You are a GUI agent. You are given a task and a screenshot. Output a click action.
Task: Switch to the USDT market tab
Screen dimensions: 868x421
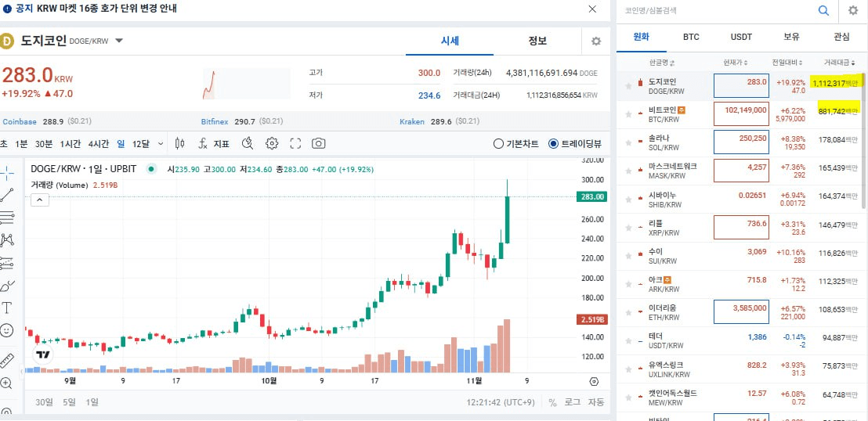pos(740,37)
